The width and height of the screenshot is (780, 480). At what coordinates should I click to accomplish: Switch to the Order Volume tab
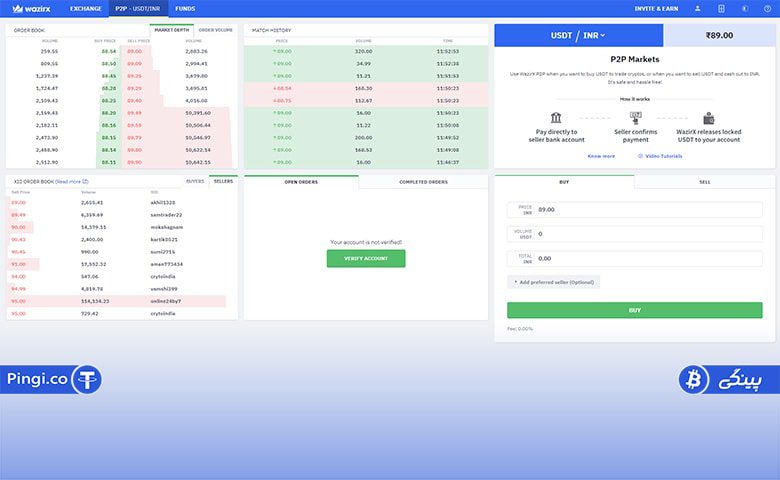tap(215, 30)
